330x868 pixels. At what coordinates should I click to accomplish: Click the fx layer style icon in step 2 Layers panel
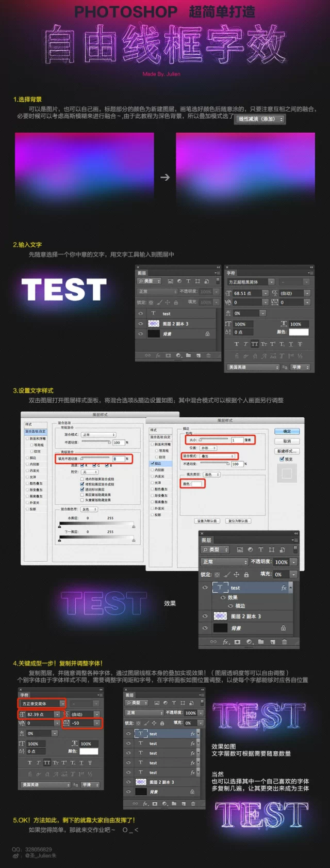(158, 355)
